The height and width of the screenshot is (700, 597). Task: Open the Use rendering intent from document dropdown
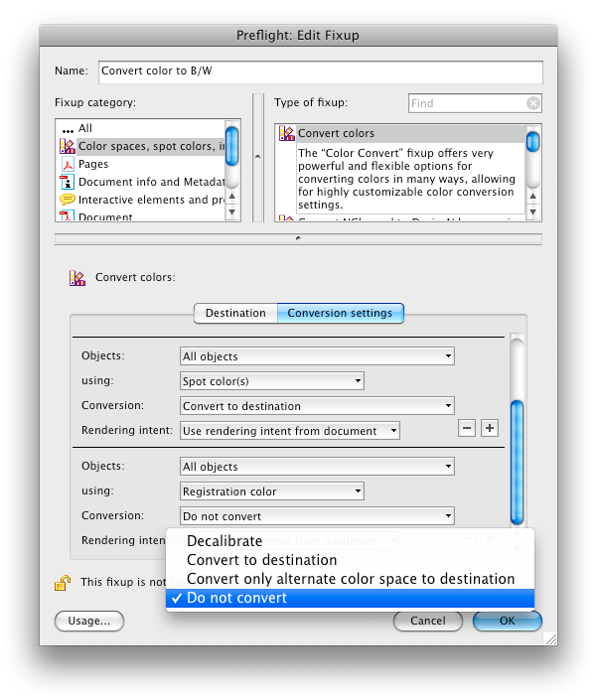pyautogui.click(x=290, y=431)
